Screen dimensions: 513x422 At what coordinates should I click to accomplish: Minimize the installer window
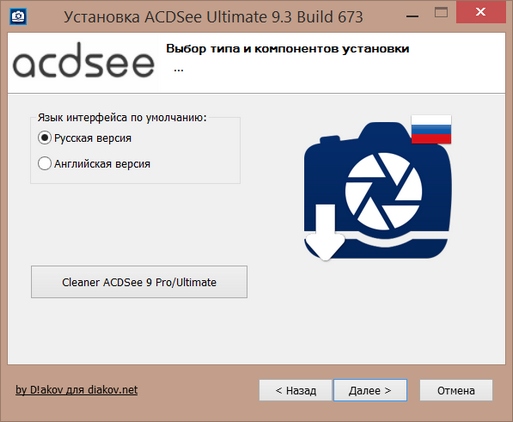(x=412, y=16)
